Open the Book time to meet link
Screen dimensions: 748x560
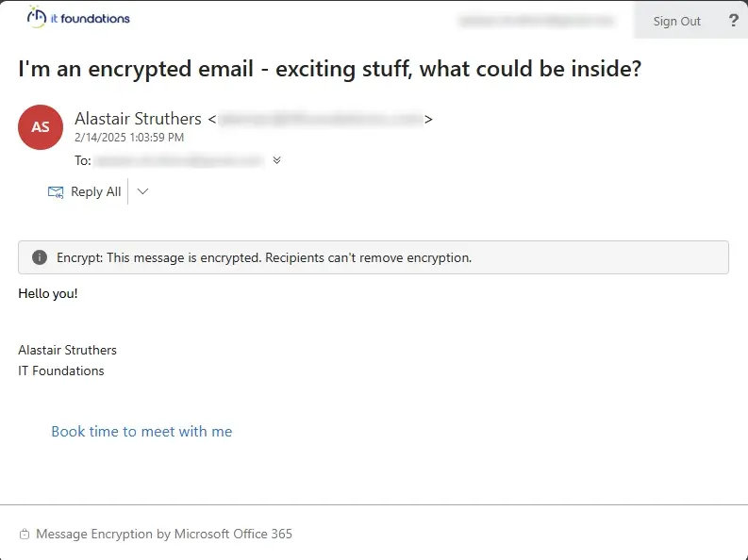pos(141,432)
